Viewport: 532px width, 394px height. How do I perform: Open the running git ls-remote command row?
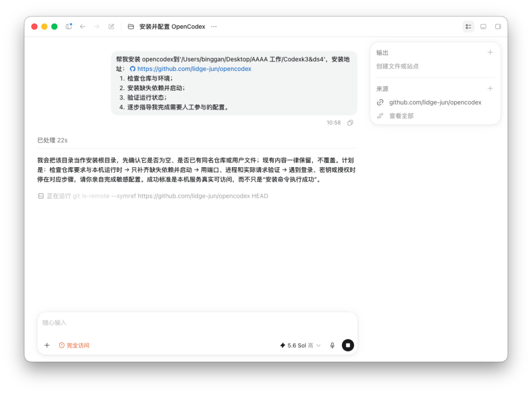[153, 196]
